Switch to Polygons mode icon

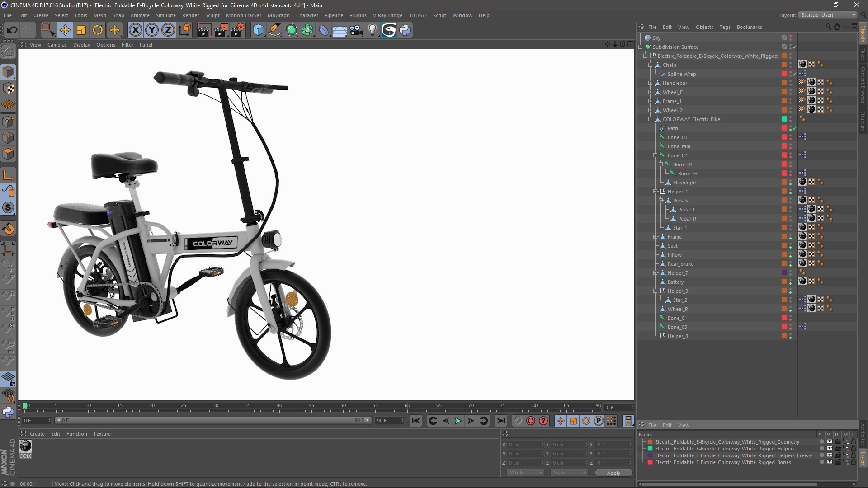coord(8,154)
